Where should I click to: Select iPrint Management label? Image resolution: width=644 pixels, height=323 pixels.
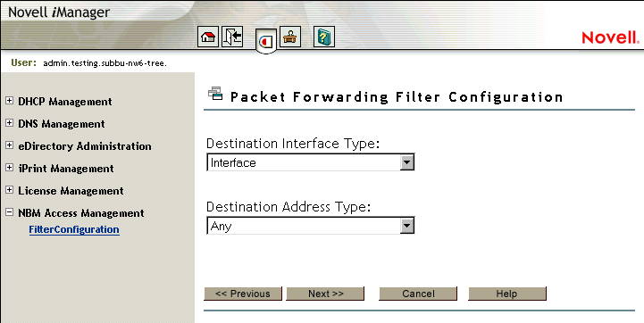click(66, 169)
